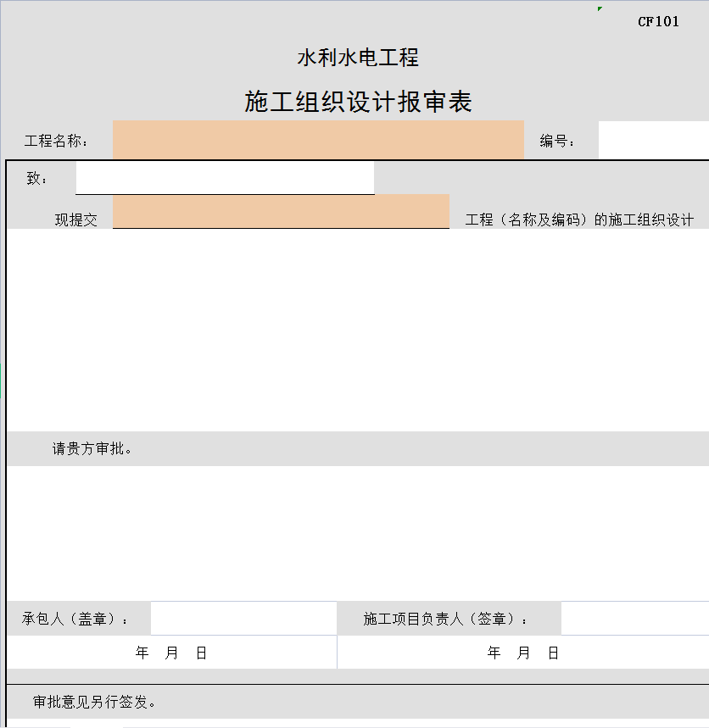Click the orange 工程名称 input field
This screenshot has width=709, height=728.
318,140
